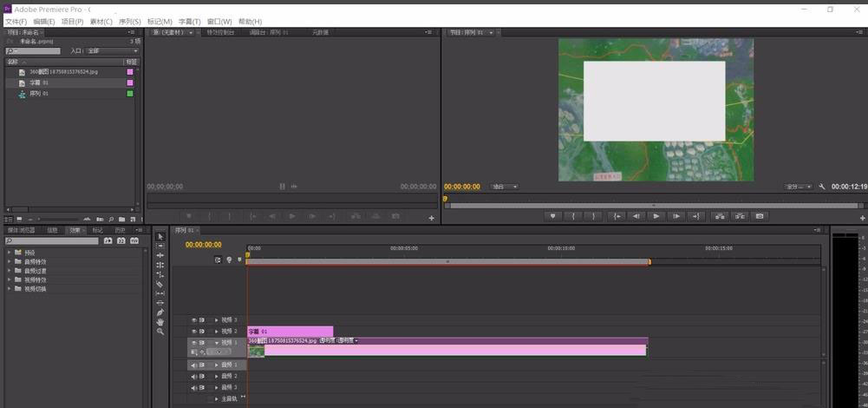Select the Rate Stretch tool

[x=160, y=274]
